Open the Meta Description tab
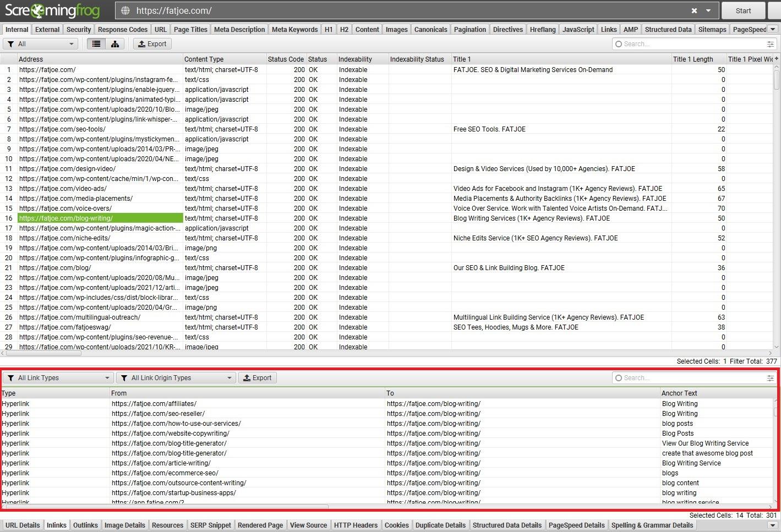The width and height of the screenshot is (781, 532). (x=239, y=30)
